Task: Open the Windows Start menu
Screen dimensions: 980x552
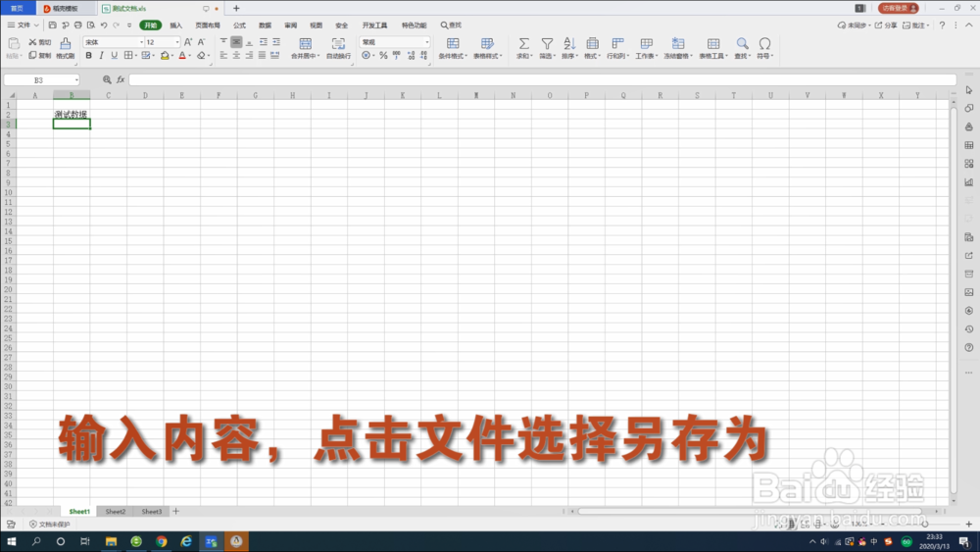Action: coord(11,541)
